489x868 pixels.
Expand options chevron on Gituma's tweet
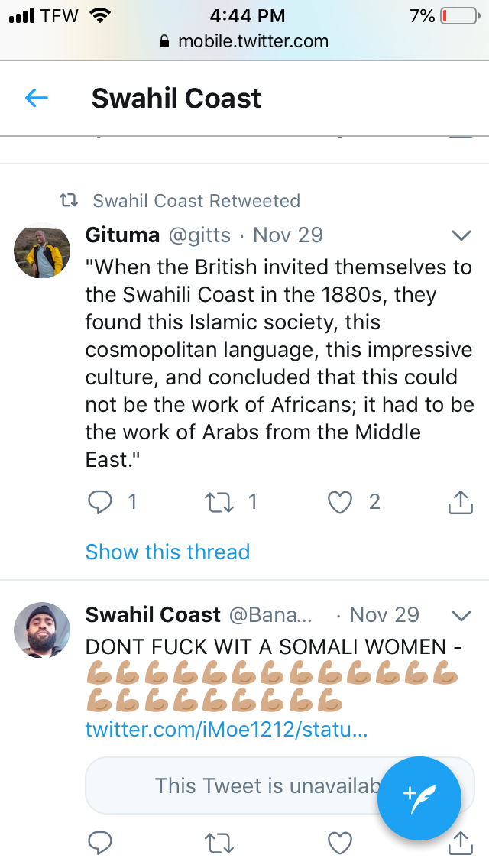coord(461,235)
